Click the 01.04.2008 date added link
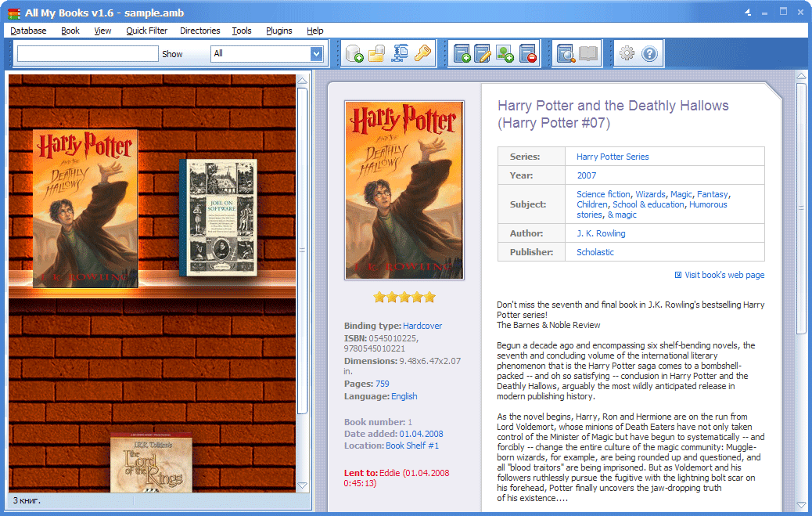 click(x=421, y=434)
